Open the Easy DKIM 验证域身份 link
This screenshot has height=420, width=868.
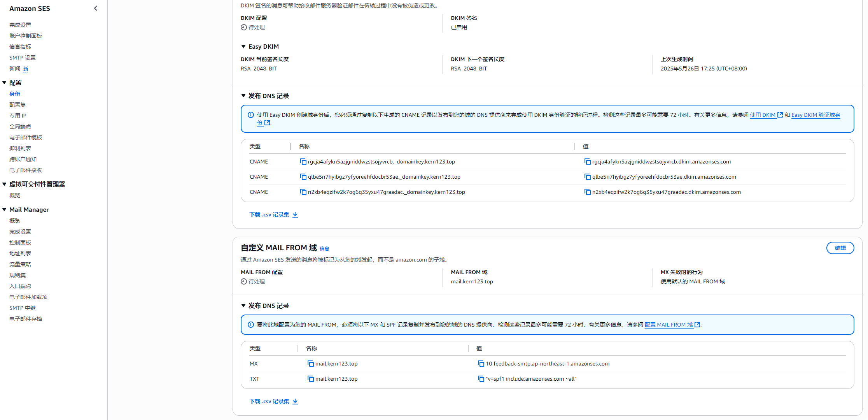point(815,115)
